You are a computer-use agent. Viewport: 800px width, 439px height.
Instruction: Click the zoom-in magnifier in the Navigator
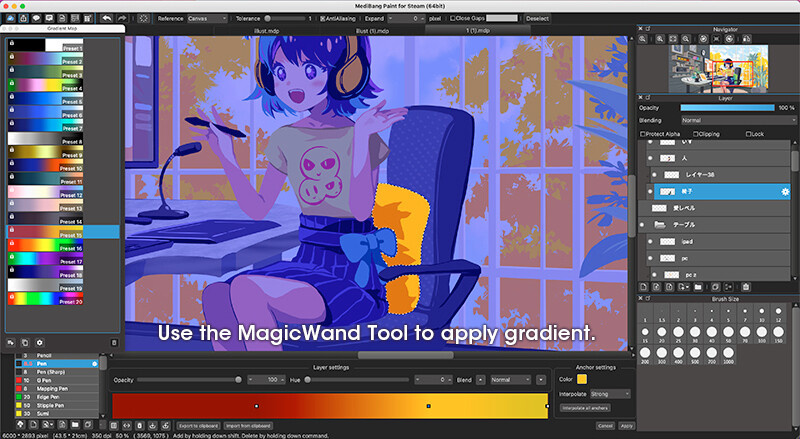click(660, 39)
